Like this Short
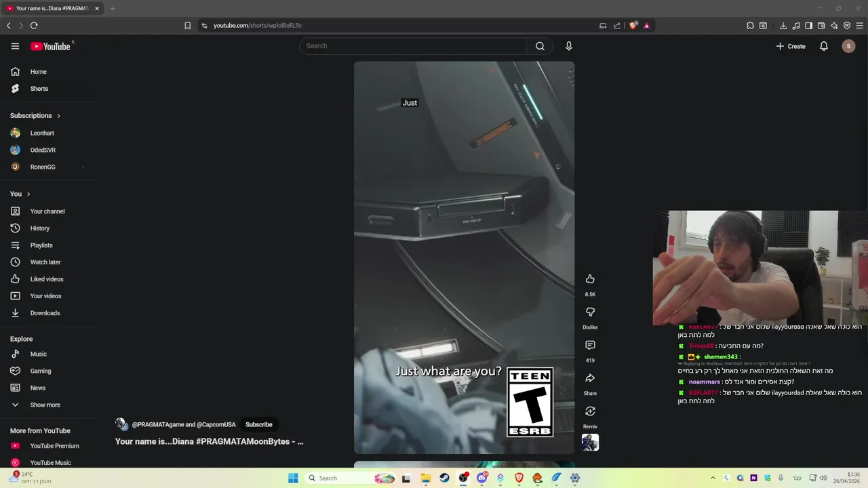The image size is (868, 488). [x=590, y=279]
